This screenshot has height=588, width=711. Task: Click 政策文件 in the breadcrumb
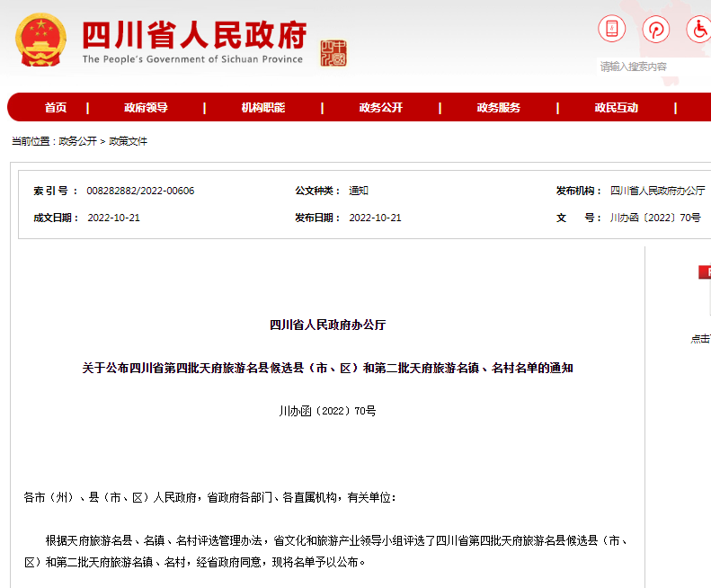(x=128, y=141)
